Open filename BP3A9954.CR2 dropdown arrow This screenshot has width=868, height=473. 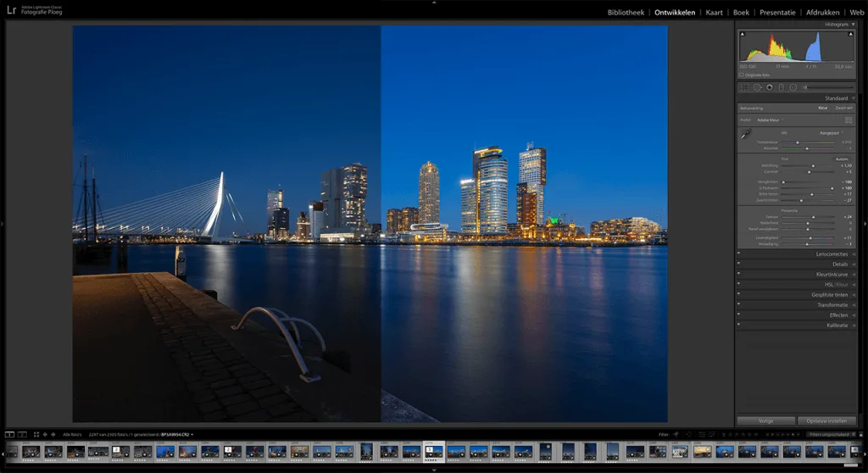pos(192,435)
